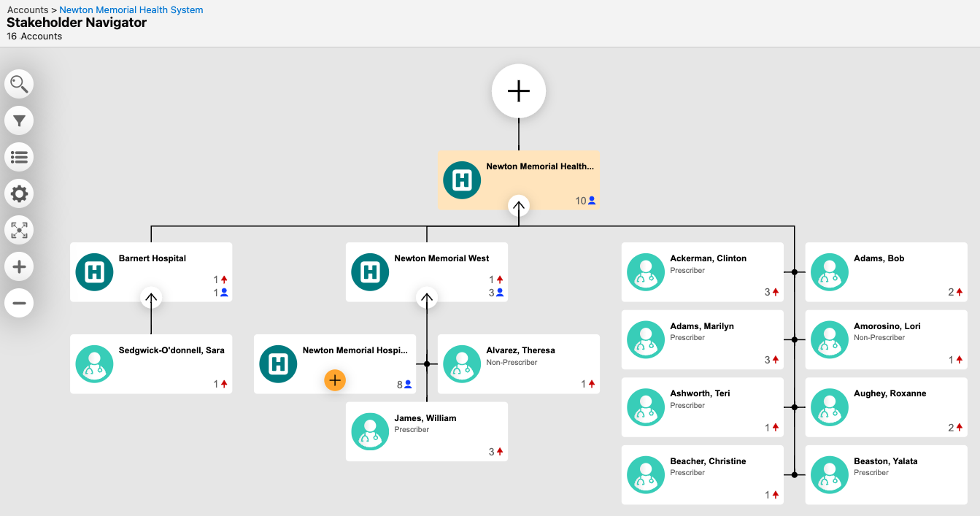
Task: Open Newton Memorial Health System breadcrumb link
Action: coord(131,9)
